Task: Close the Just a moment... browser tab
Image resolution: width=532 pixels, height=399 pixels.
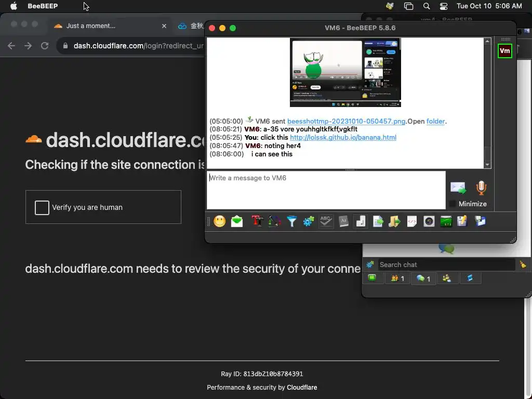Action: [164, 26]
